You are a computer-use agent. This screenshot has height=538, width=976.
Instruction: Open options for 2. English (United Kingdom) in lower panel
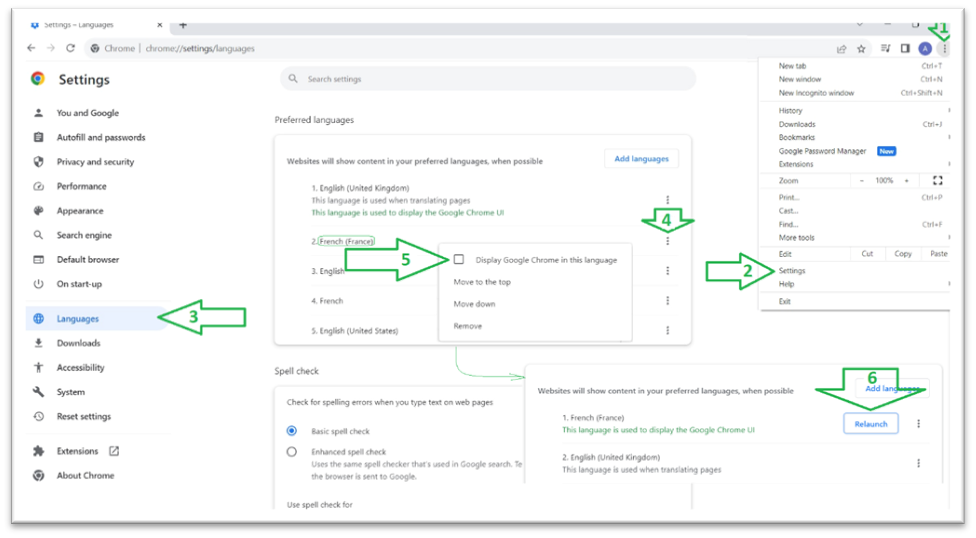click(918, 463)
